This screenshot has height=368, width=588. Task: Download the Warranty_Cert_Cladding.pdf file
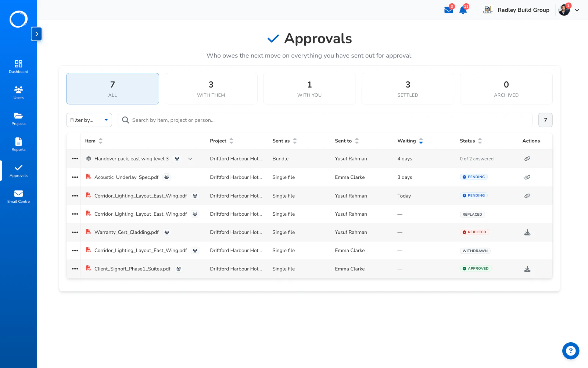pyautogui.click(x=527, y=232)
